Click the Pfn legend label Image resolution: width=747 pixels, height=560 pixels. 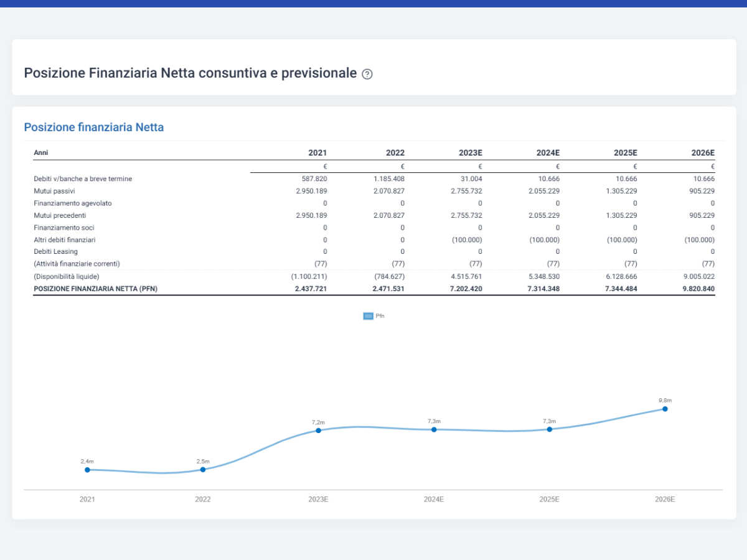coord(380,316)
